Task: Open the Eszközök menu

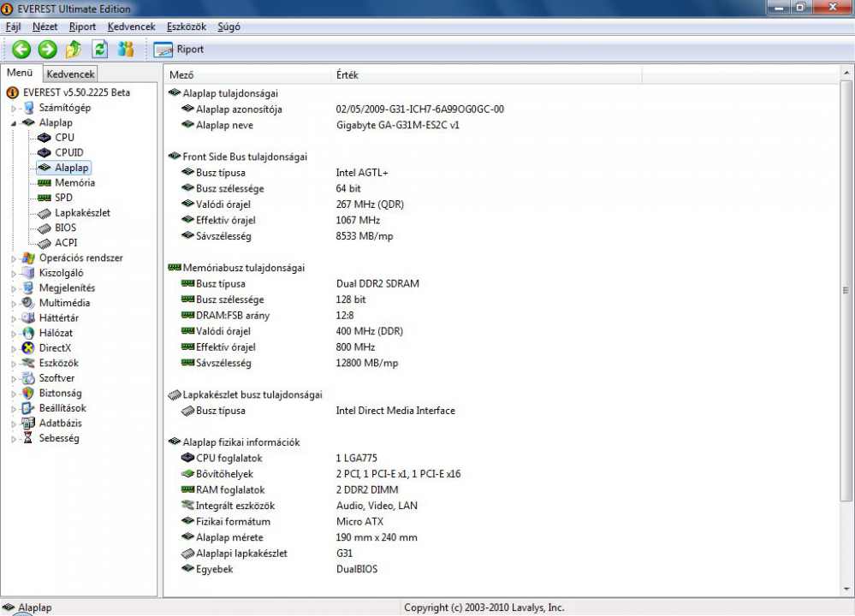Action: [x=187, y=27]
